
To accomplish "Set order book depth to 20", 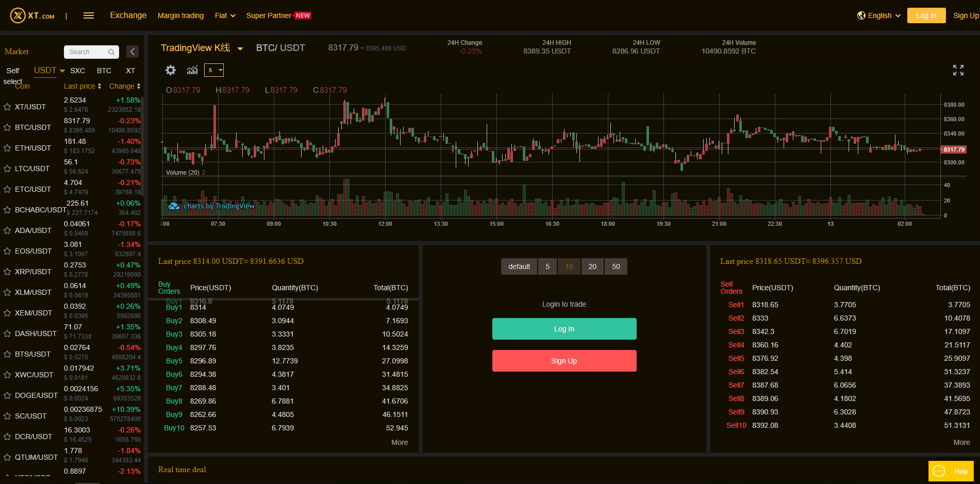I will point(592,266).
